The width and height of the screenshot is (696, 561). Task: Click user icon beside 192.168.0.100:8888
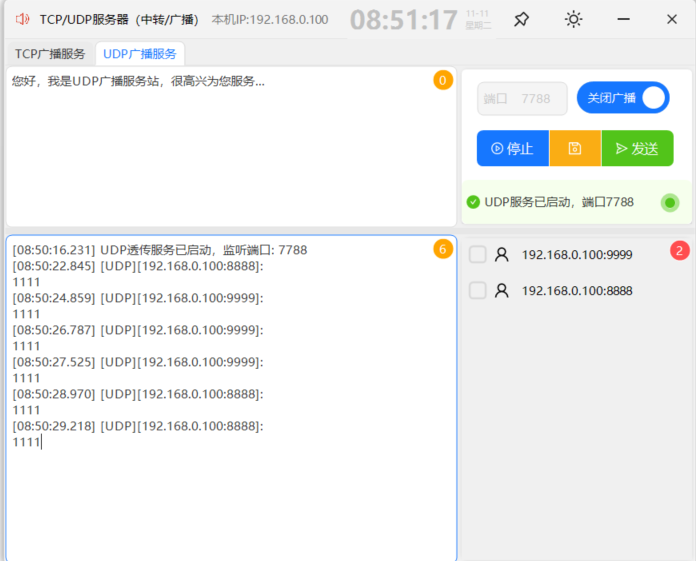coord(502,290)
